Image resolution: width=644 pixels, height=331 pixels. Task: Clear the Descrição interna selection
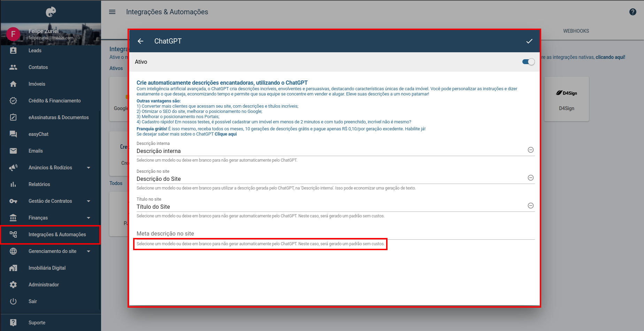pyautogui.click(x=531, y=150)
